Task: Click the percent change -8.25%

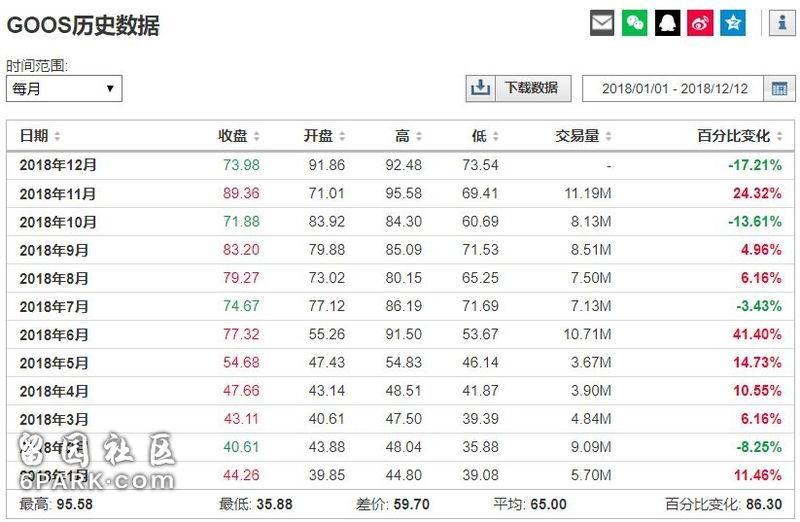Action: [x=759, y=447]
